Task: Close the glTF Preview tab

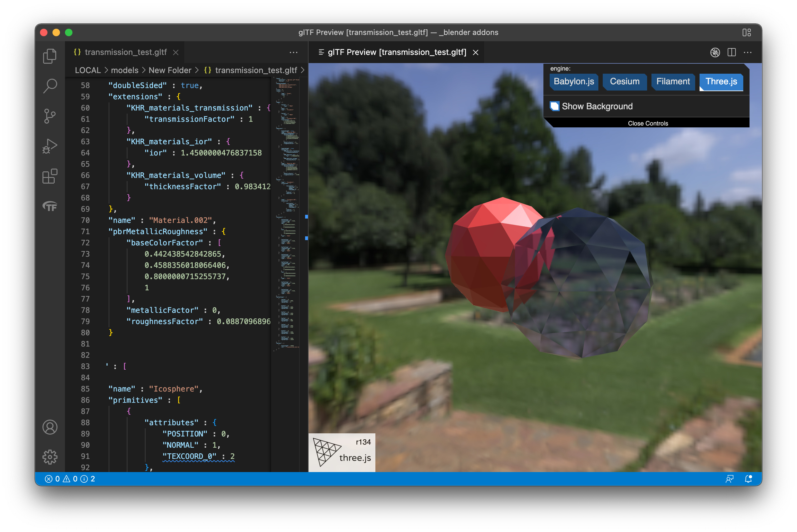Action: [x=476, y=52]
